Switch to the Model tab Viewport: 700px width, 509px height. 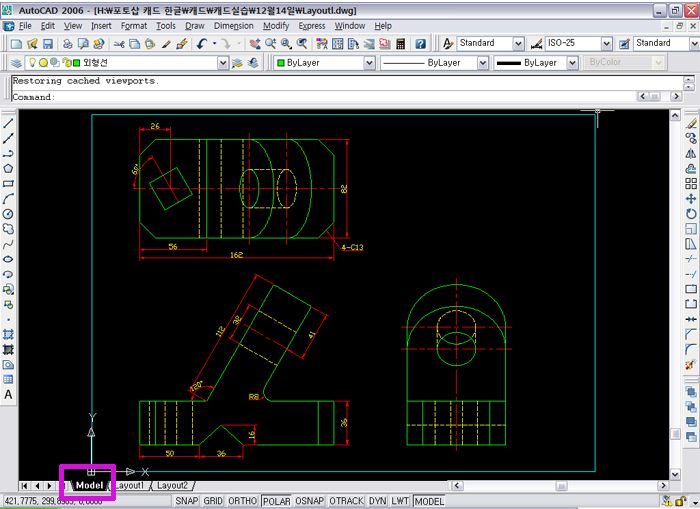coord(89,485)
